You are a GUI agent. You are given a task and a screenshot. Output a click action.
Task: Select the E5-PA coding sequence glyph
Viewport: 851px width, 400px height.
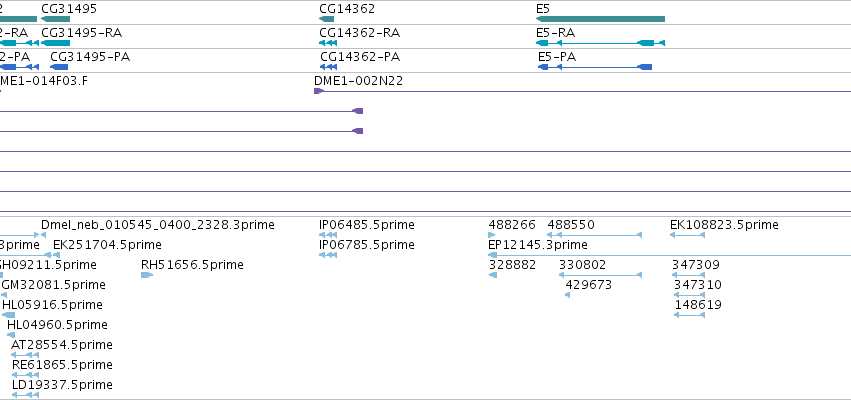click(595, 67)
